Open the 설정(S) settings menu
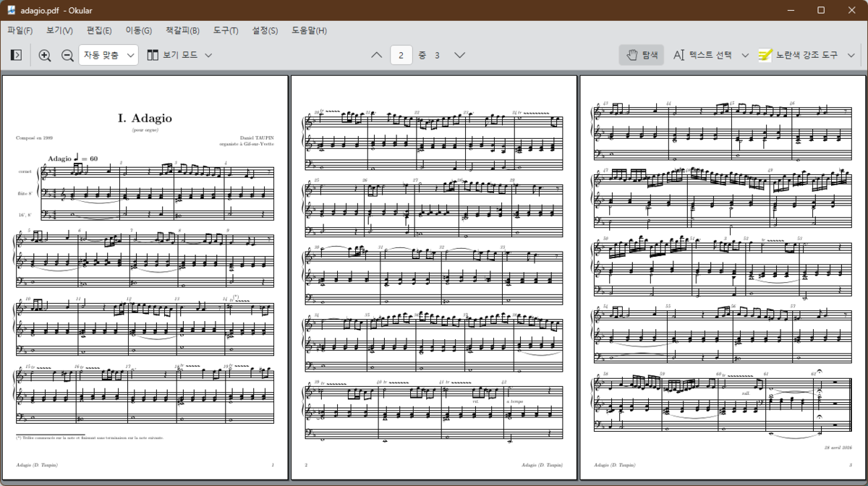Screen dimensions: 868x486 [x=265, y=30]
